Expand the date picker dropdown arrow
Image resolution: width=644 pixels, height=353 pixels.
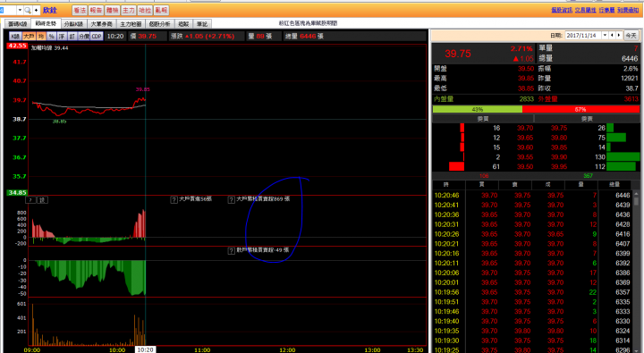coord(605,36)
